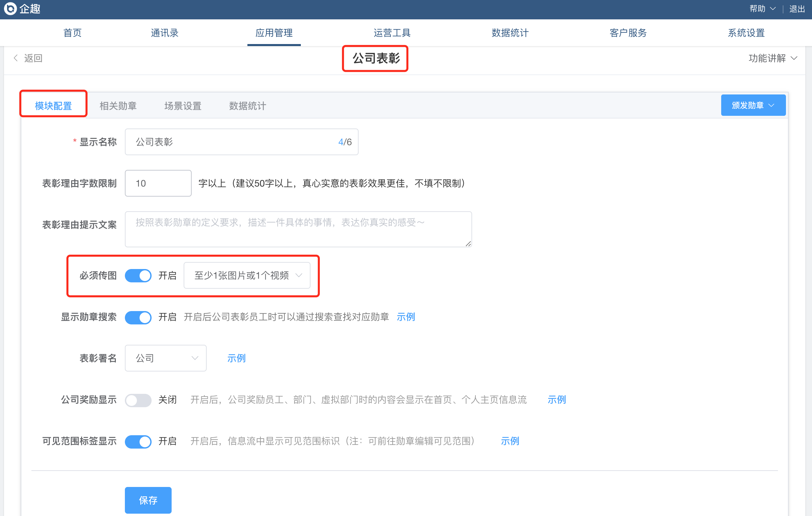Image resolution: width=812 pixels, height=516 pixels.
Task: Turn off 可见范围标签显示 switch
Action: tap(138, 441)
